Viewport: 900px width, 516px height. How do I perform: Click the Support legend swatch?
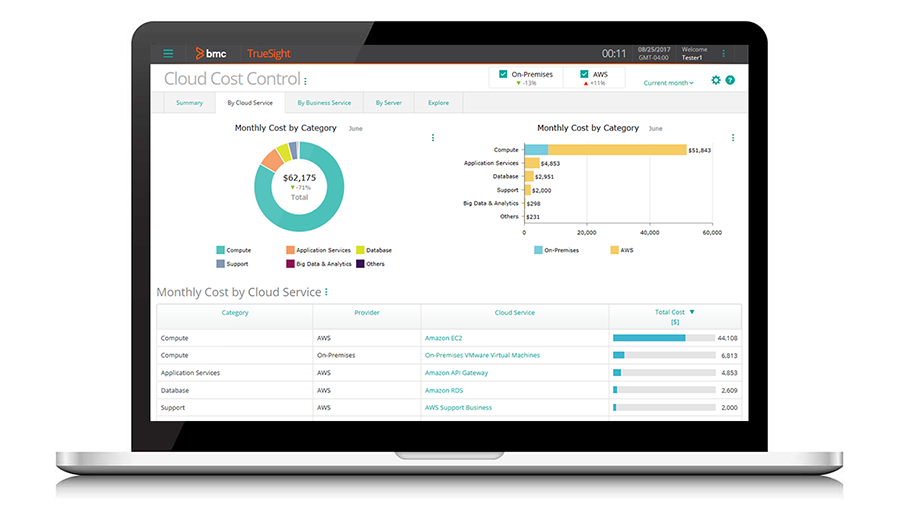tap(220, 263)
